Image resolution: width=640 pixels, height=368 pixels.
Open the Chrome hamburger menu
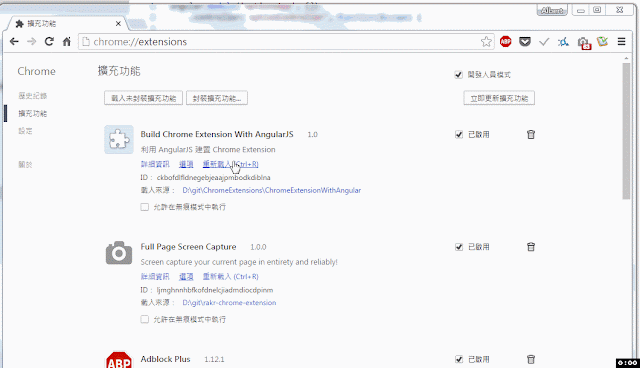point(621,42)
